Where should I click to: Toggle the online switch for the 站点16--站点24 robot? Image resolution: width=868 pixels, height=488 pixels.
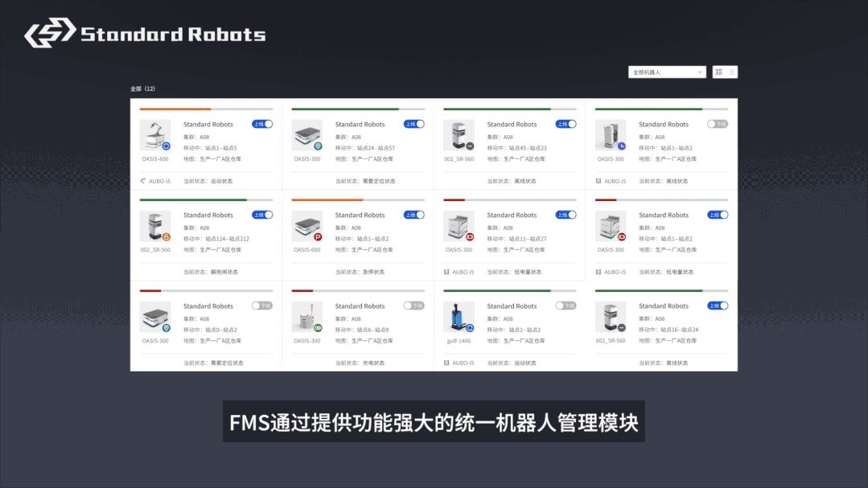718,306
